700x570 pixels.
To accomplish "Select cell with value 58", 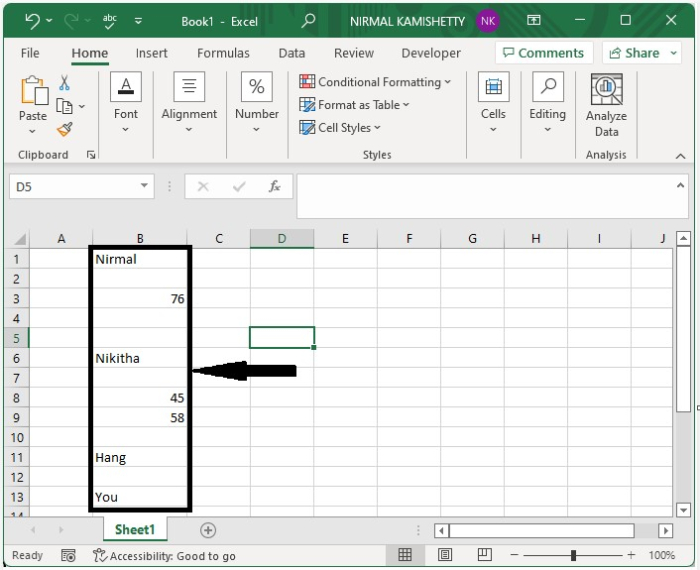I will point(140,418).
